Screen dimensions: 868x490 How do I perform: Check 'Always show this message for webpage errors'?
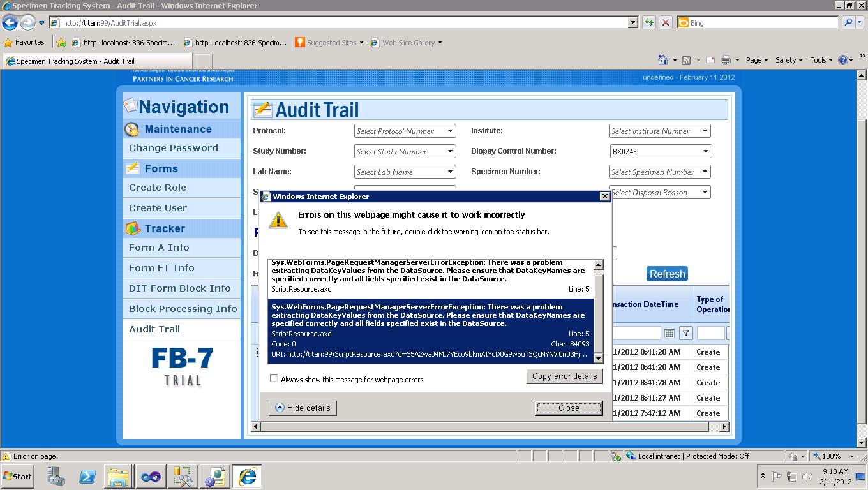coord(274,378)
